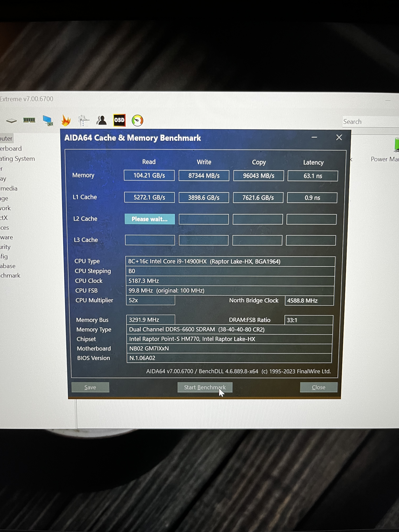
Task: Click Memory Latency value 63.1 ns
Action: 313,176
